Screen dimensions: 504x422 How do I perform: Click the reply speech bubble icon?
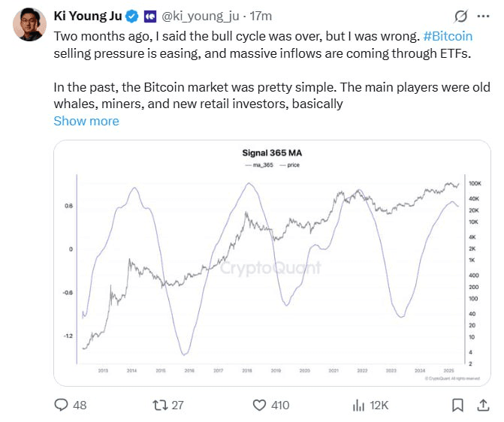pyautogui.click(x=61, y=405)
